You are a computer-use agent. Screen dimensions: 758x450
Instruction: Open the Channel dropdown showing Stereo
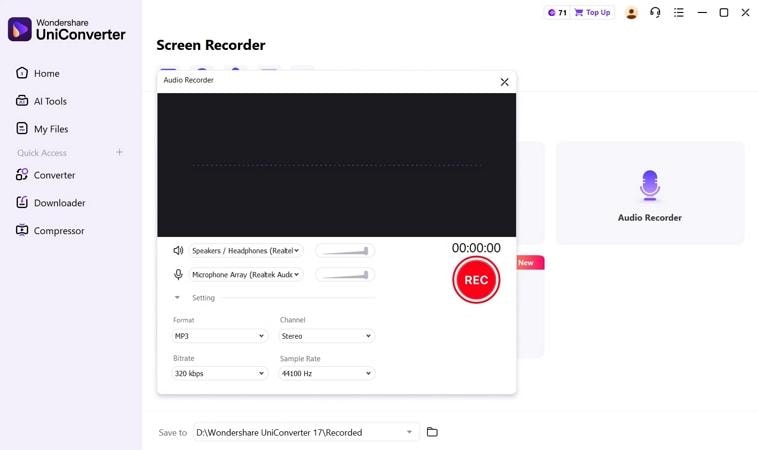coord(327,336)
